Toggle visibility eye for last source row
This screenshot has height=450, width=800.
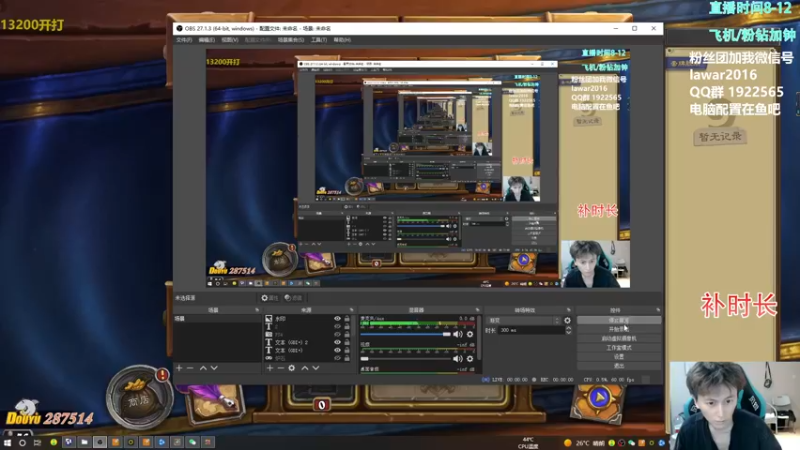[337, 358]
